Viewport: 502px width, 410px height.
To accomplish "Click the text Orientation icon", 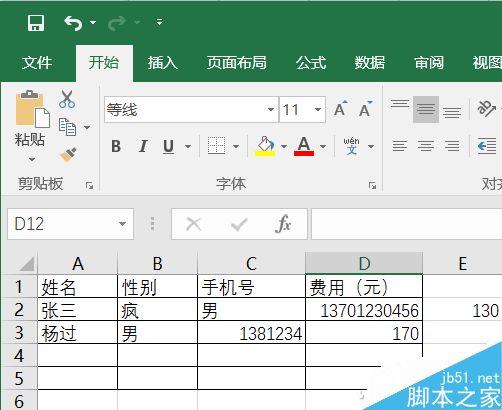I will pos(487,108).
